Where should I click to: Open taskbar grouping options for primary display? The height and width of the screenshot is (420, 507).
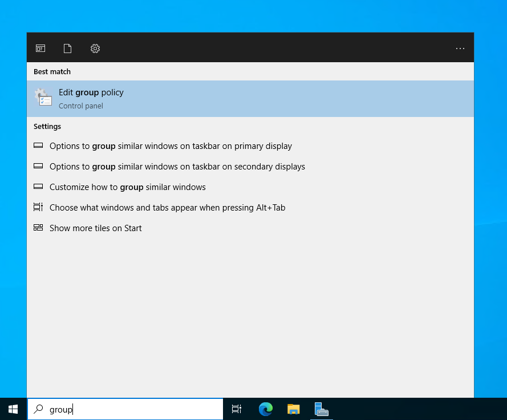pyautogui.click(x=171, y=146)
